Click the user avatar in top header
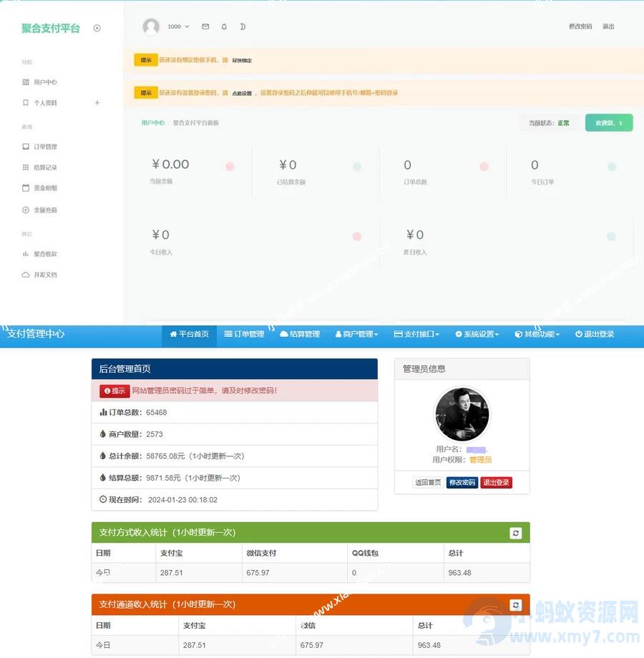The width and height of the screenshot is (644, 658). pyautogui.click(x=151, y=26)
